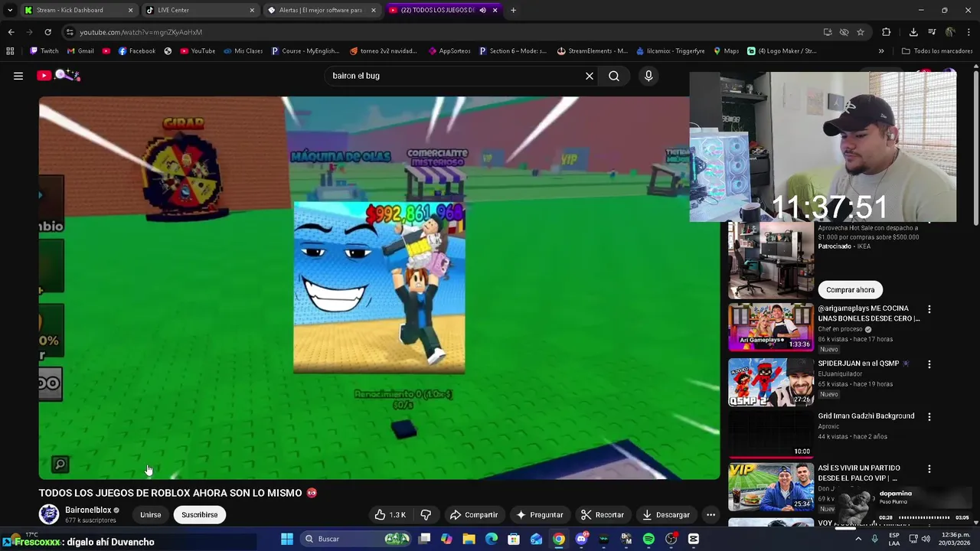This screenshot has width=980, height=551.
Task: Open Discord from the taskbar
Action: [581, 539]
